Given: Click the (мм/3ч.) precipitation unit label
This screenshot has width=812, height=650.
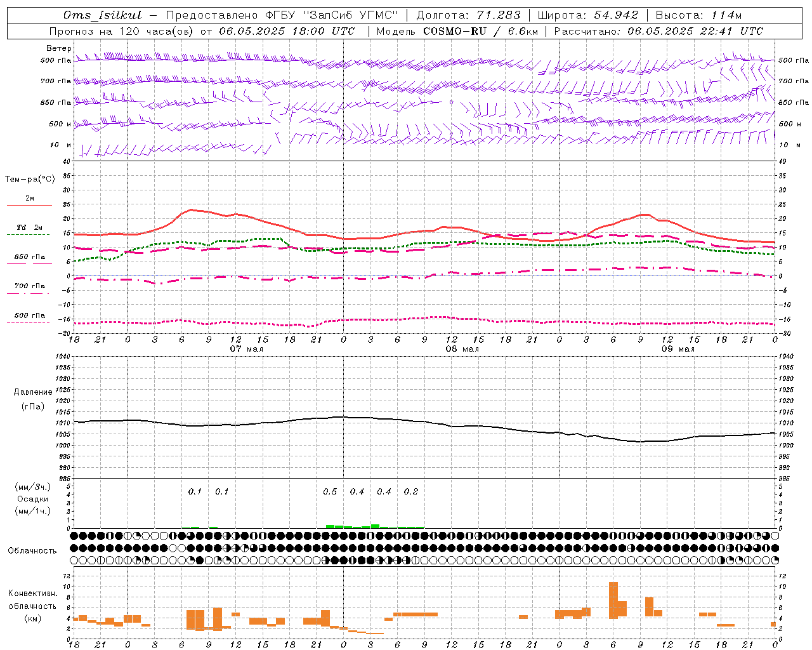Looking at the screenshot, I should [32, 487].
